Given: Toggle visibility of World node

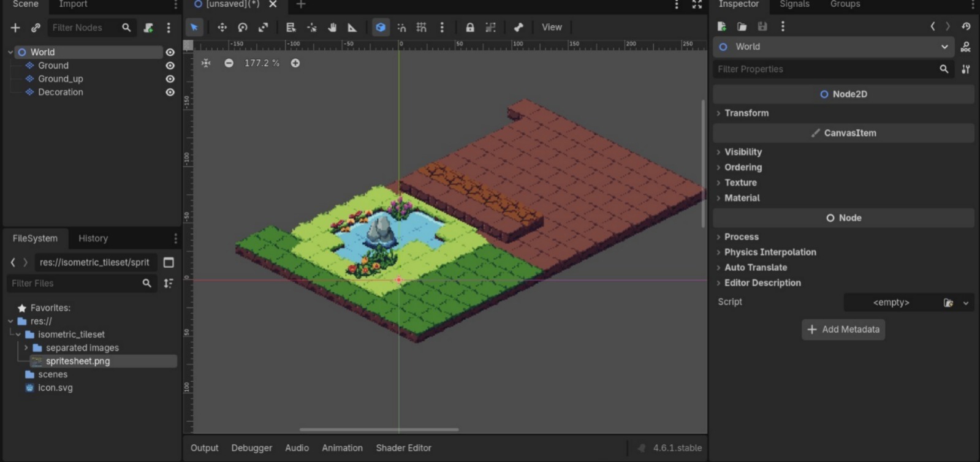Looking at the screenshot, I should (170, 52).
